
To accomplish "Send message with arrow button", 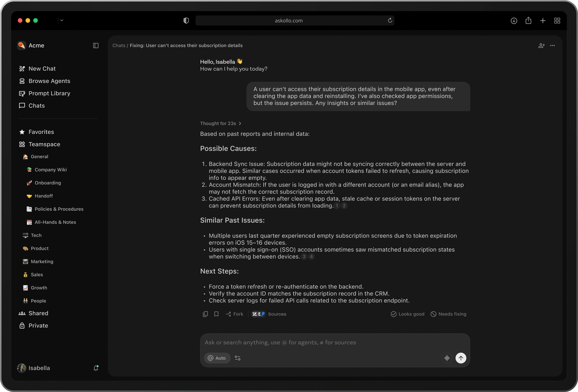I will [x=461, y=358].
